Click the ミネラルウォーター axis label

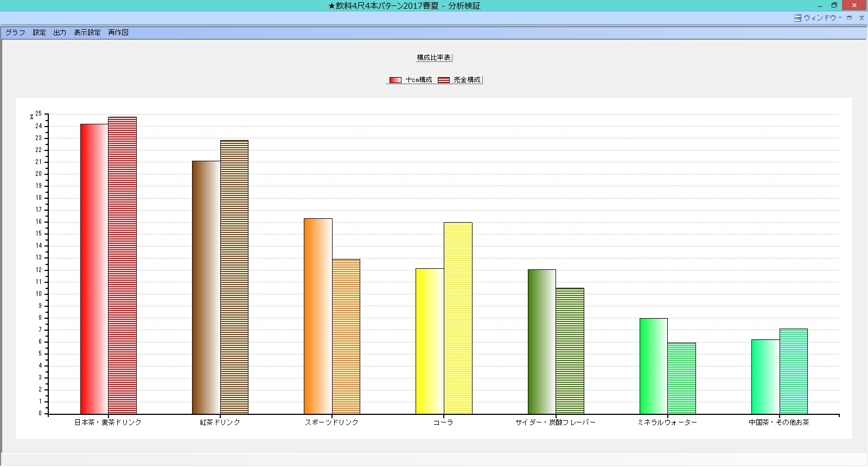pyautogui.click(x=667, y=422)
